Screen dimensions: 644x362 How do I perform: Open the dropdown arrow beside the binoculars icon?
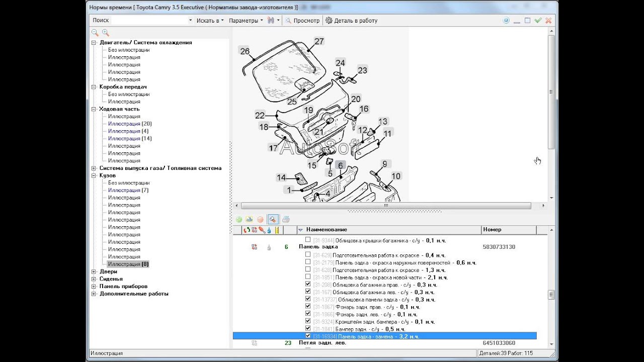pos(278,21)
